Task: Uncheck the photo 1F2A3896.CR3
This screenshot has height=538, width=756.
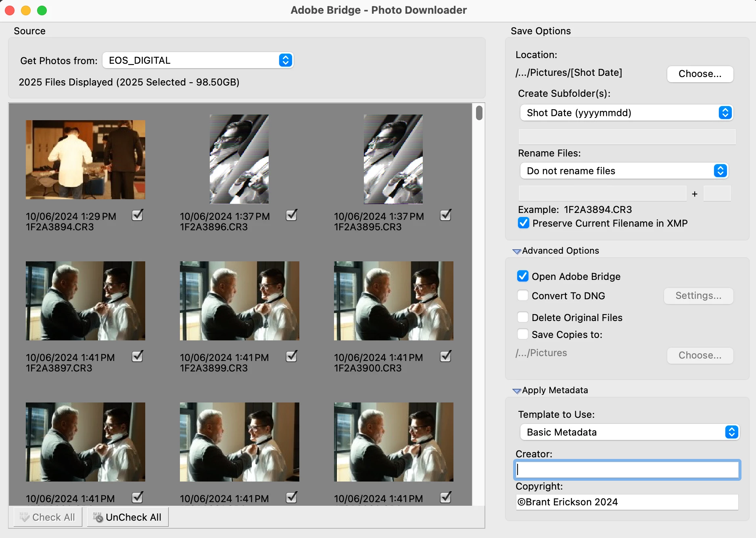Action: point(292,215)
